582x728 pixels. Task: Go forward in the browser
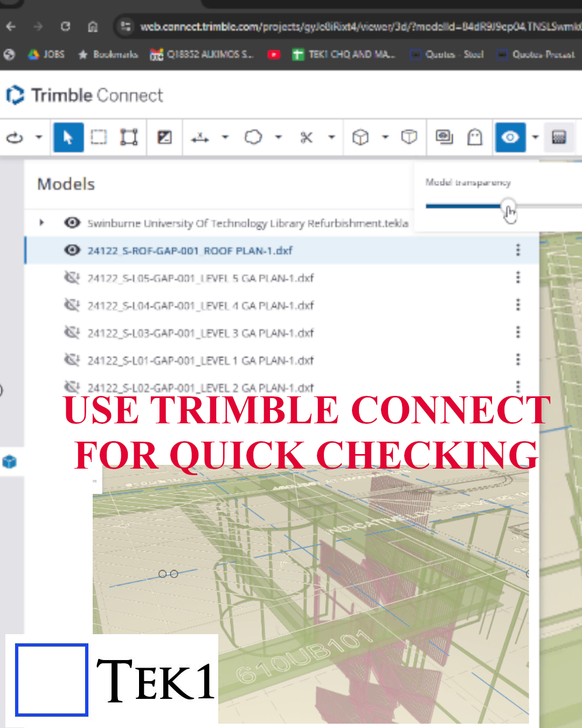coord(38,26)
